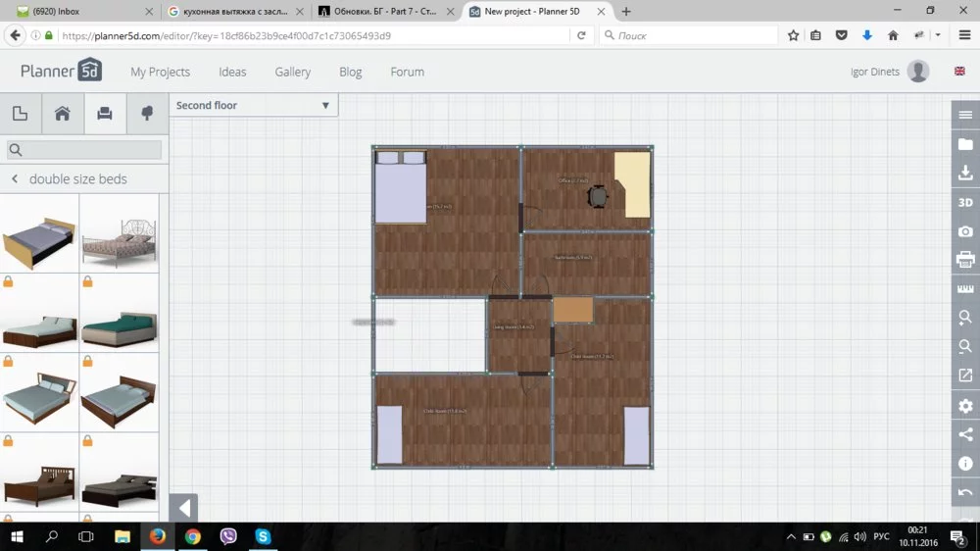
Task: Open the 3D view mode
Action: pos(965,202)
